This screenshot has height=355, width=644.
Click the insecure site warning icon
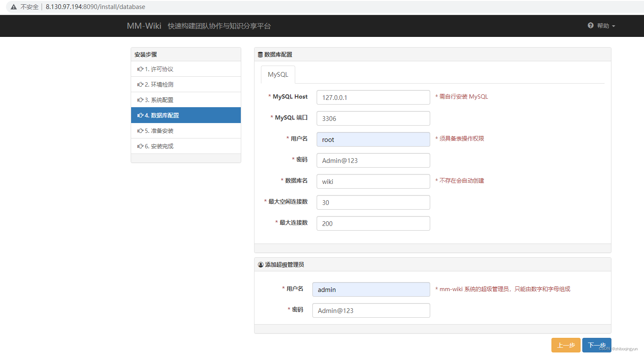14,7
